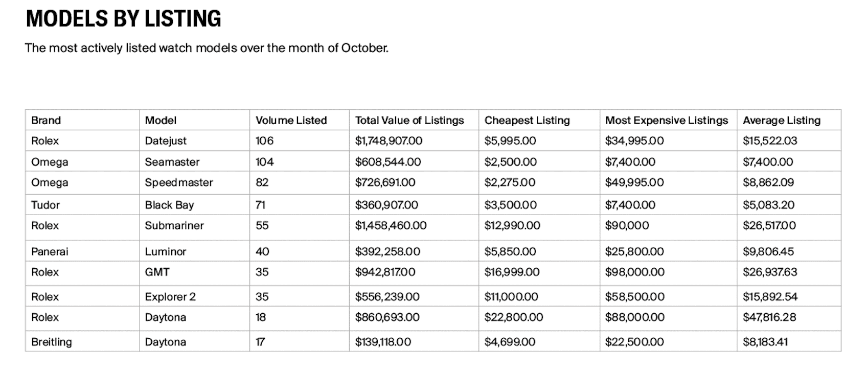Image resolution: width=868 pixels, height=371 pixels.
Task: Click the Most Expensive Listings header
Action: pos(666,121)
